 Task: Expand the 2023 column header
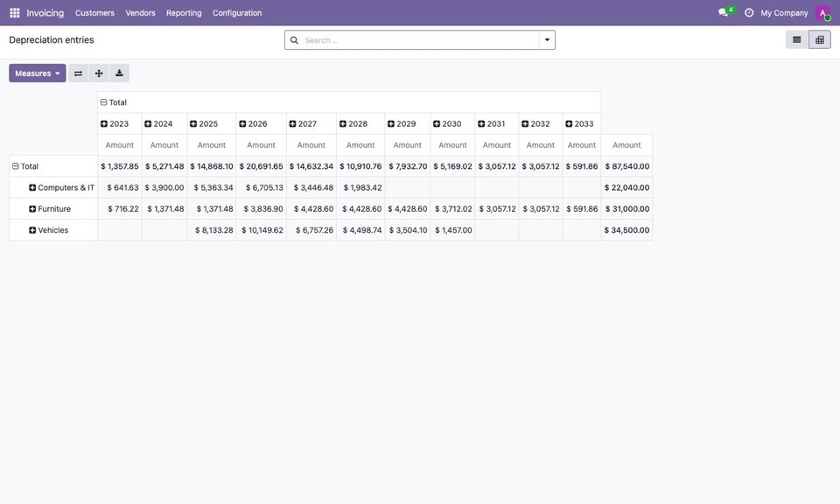click(x=115, y=123)
